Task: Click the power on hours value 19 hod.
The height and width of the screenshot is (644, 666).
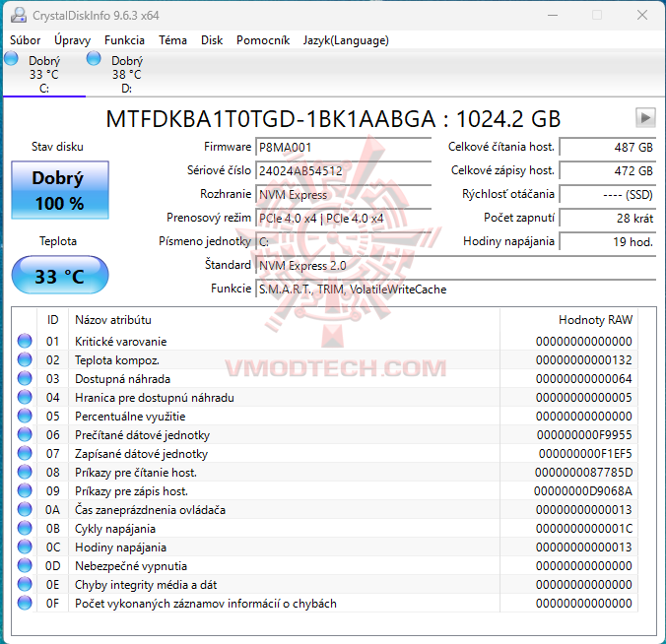Action: pyautogui.click(x=608, y=242)
